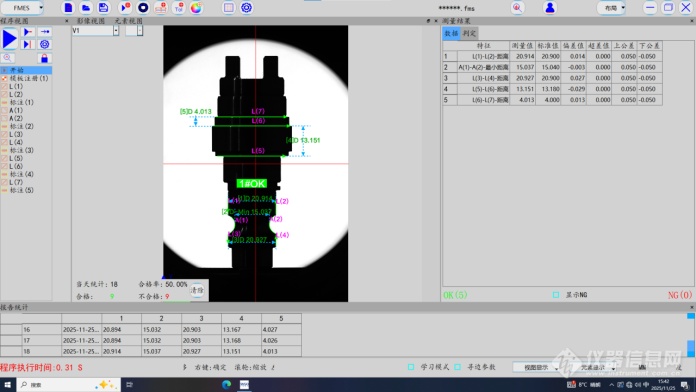
Task: Toggle the 显示NG checkbox
Action: click(x=556, y=295)
